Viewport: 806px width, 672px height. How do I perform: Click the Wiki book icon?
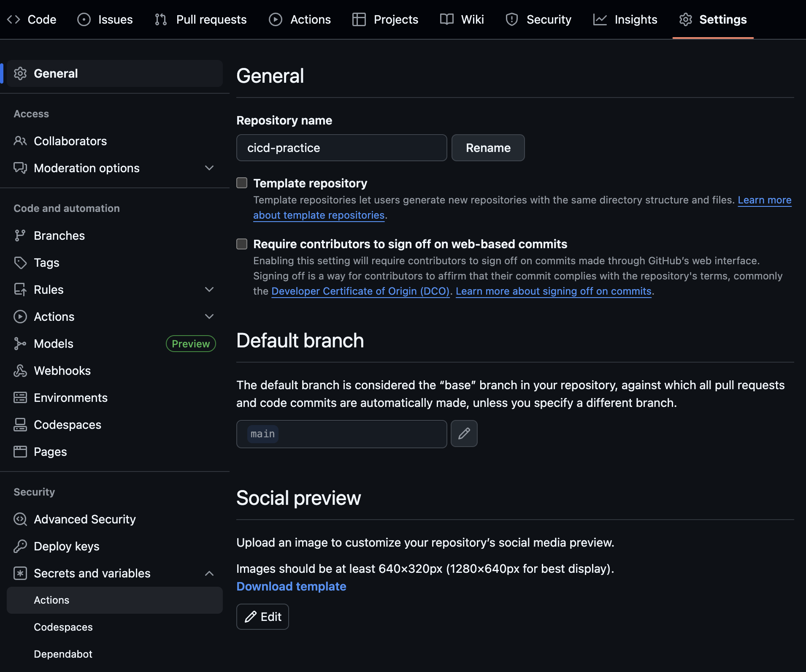[447, 19]
